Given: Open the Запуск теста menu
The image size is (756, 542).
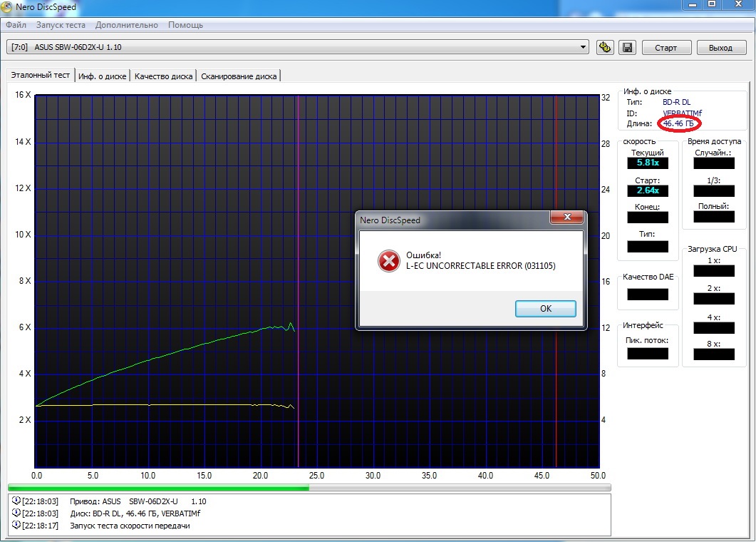Looking at the screenshot, I should pos(60,25).
